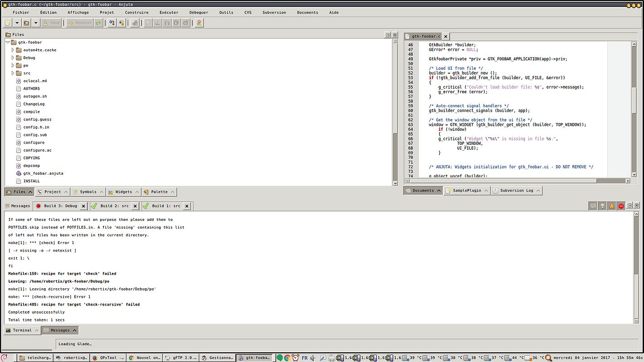Viewport: 644px width, 362px height.
Task: Switch to the Palette tab
Action: (159, 192)
